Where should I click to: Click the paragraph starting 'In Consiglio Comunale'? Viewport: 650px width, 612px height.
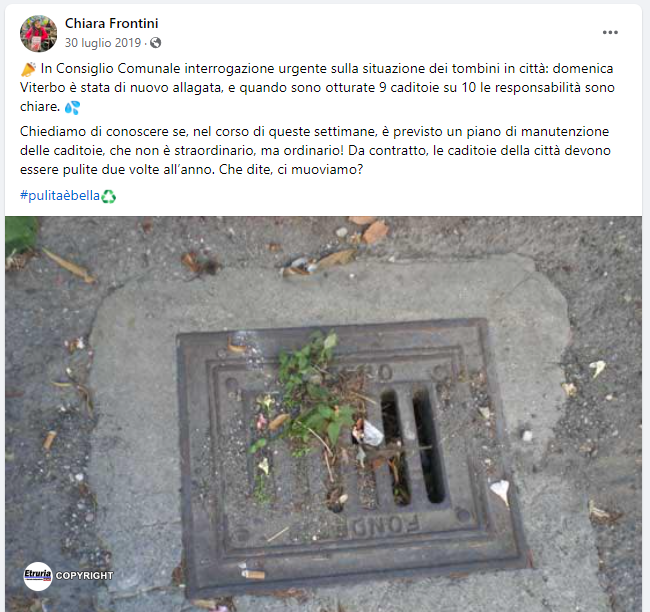point(317,87)
